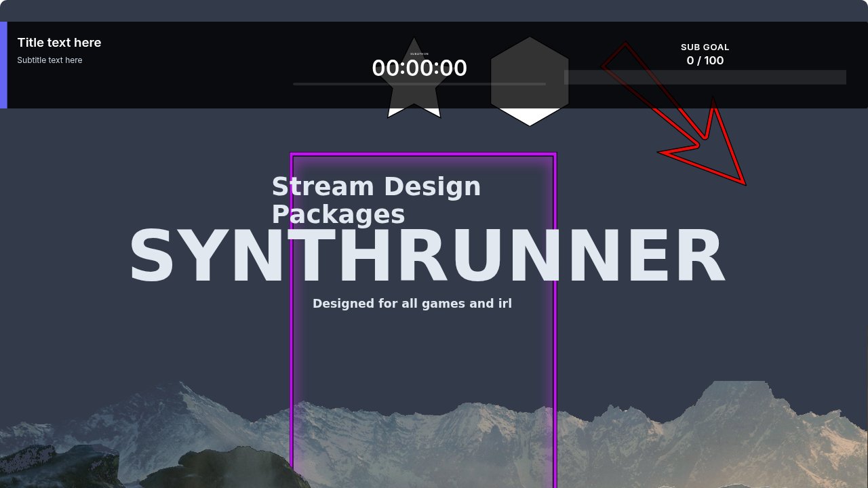Click the Stream Design Packages heading

tap(377, 200)
